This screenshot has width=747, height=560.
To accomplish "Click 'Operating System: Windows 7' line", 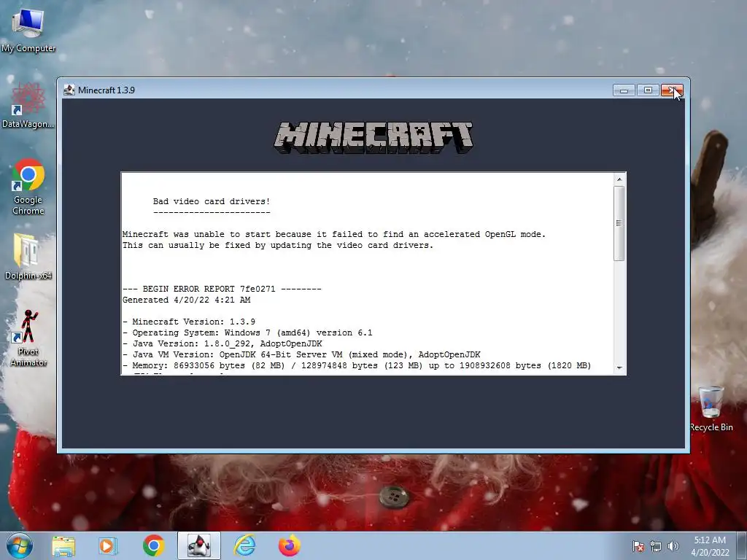I will [247, 332].
